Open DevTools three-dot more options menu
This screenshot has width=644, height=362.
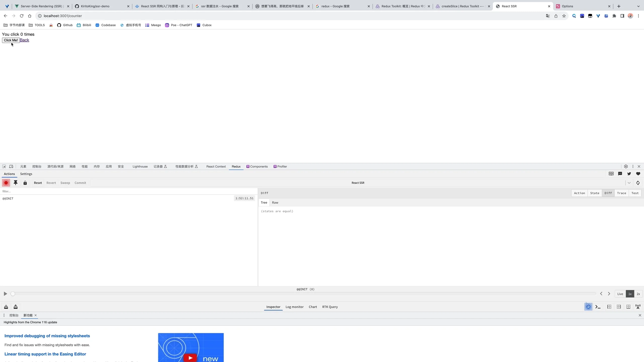(x=633, y=166)
